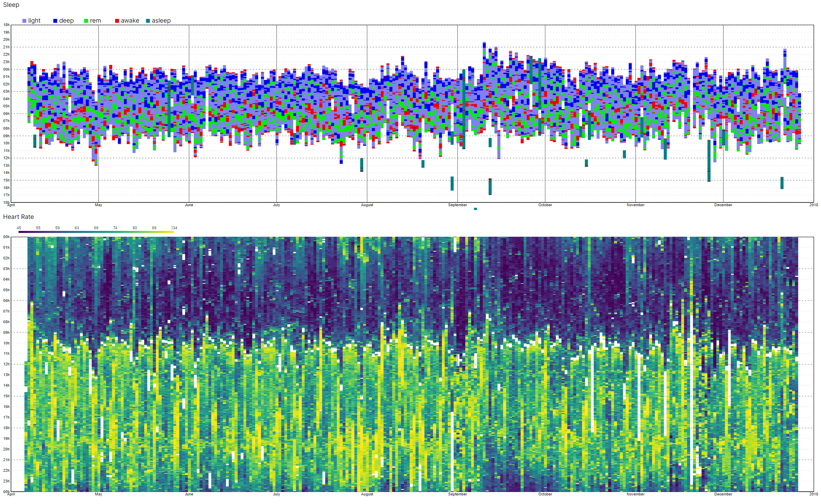This screenshot has height=504, width=821.
Task: Click the small teal marker below September
Action: [475, 209]
